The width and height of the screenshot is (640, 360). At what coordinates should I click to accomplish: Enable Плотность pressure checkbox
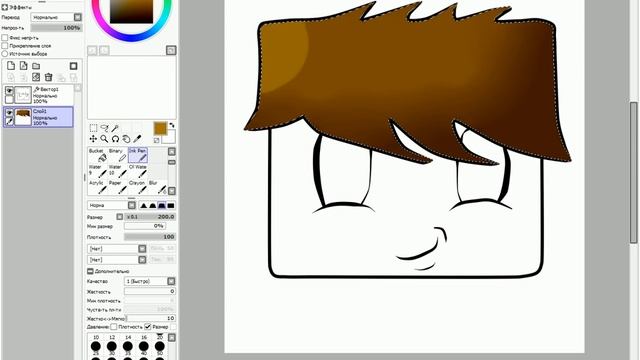[x=114, y=327]
